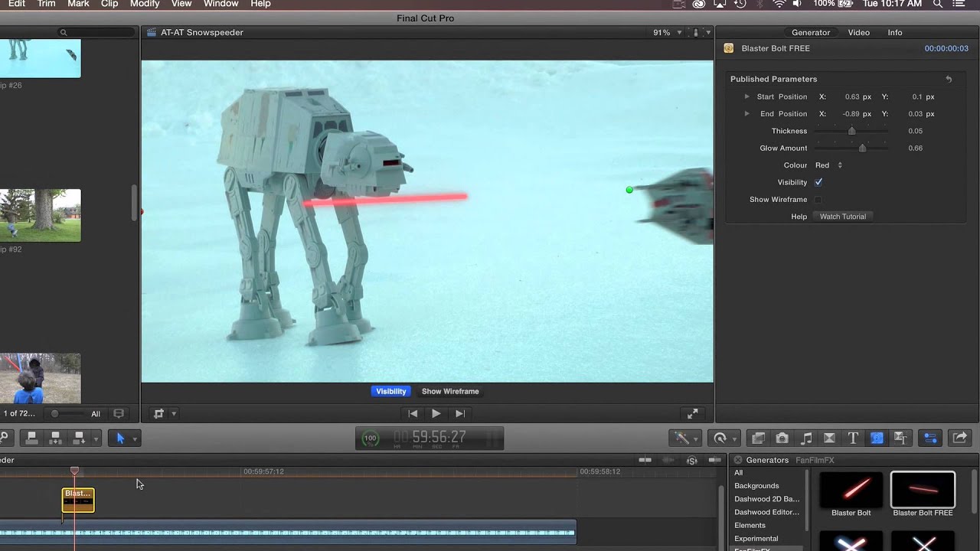This screenshot has width=980, height=551.
Task: Open the Themes browser icon
Action: (x=900, y=438)
